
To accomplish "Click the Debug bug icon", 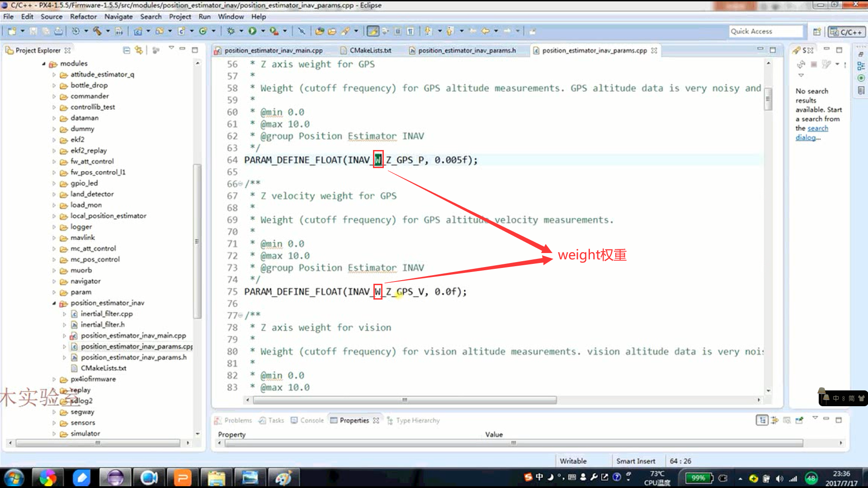I will [x=231, y=31].
